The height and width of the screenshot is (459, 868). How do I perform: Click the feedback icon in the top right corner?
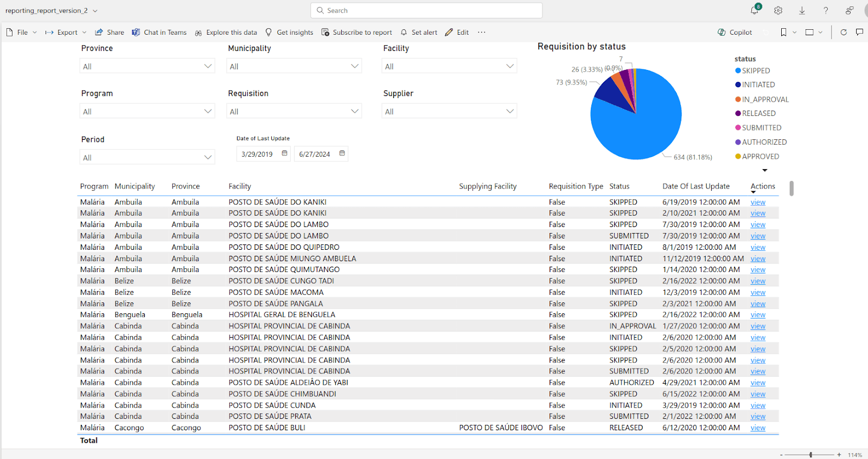click(x=850, y=10)
